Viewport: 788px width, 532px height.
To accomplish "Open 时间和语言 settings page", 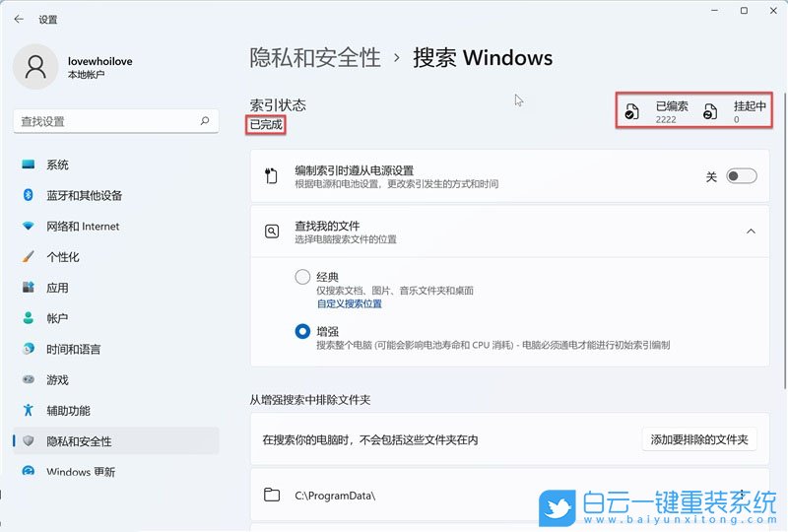I will coord(115,349).
